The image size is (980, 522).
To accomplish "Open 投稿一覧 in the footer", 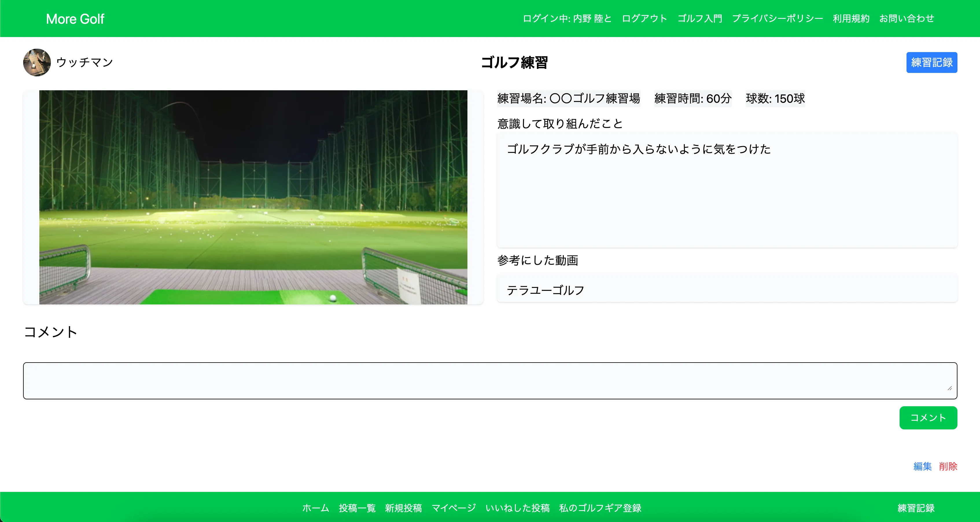I will click(357, 508).
